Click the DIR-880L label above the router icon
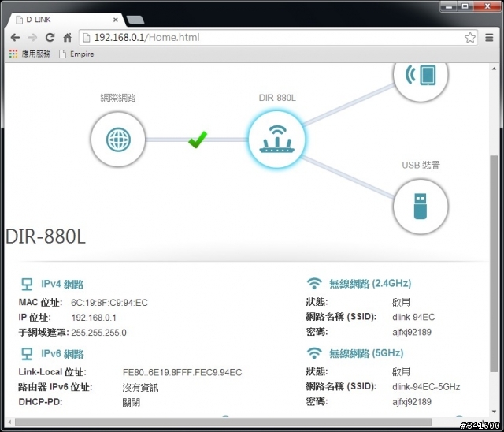504x432 pixels. tap(277, 98)
